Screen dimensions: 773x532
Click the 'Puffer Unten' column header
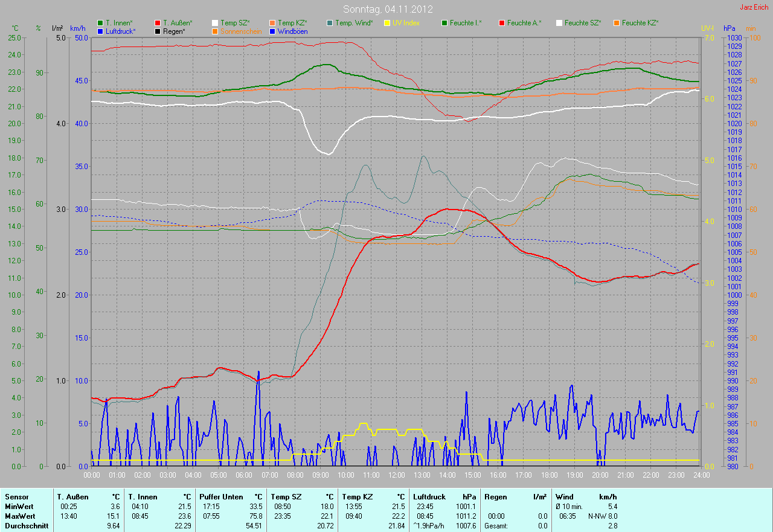pos(221,497)
